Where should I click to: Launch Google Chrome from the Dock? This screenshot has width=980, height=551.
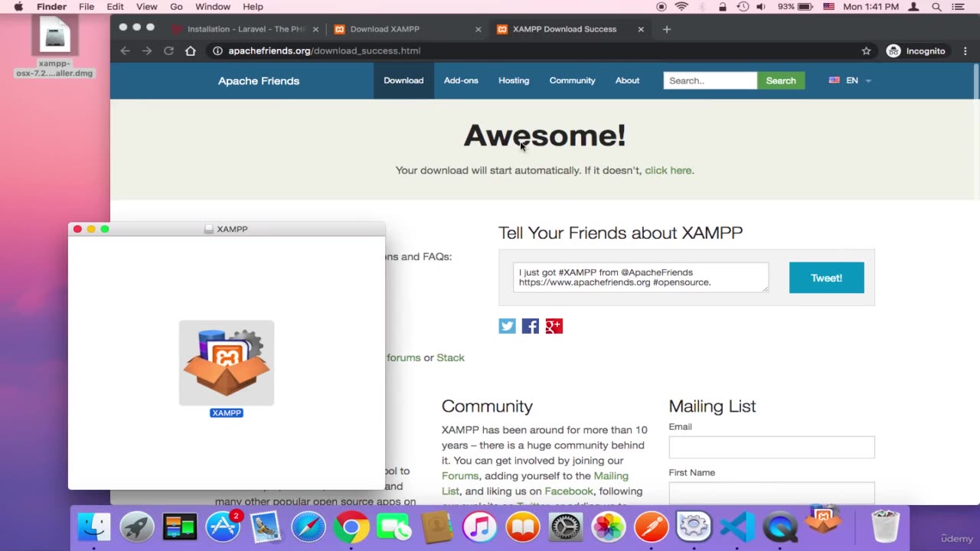click(x=351, y=527)
